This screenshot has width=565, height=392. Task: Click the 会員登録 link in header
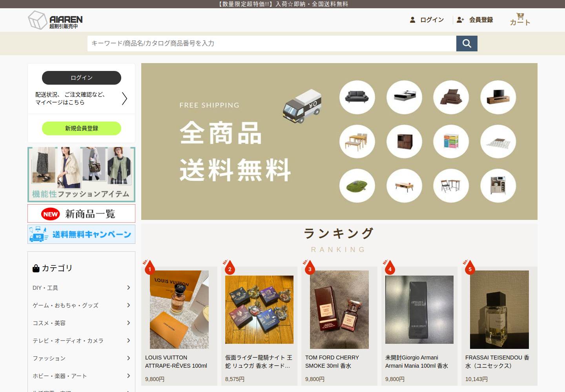481,20
